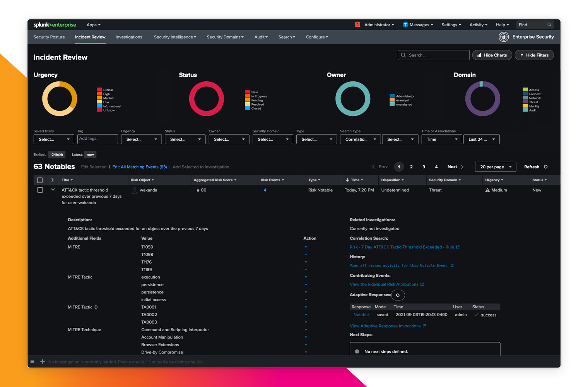Open the Security Domains menu
588x387 pixels.
point(225,37)
